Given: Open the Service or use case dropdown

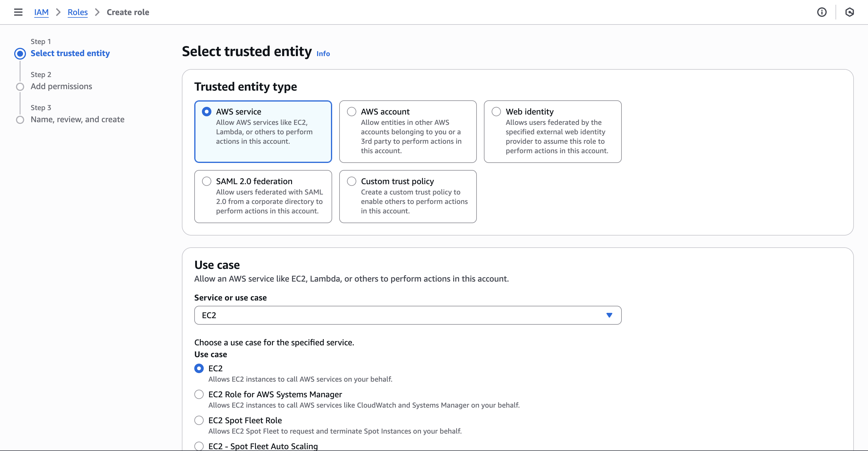Looking at the screenshot, I should click(401, 315).
